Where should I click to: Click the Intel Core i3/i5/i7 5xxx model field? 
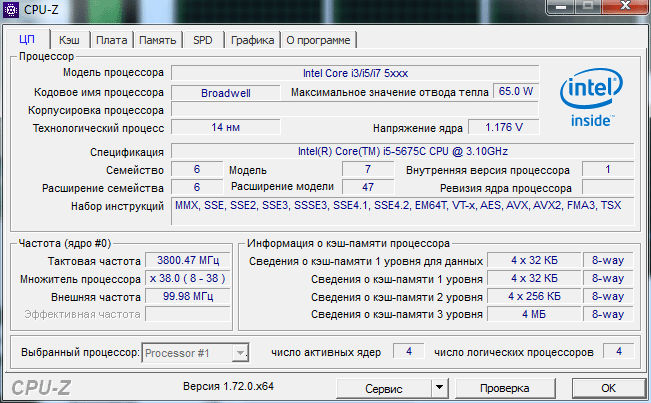coord(355,73)
